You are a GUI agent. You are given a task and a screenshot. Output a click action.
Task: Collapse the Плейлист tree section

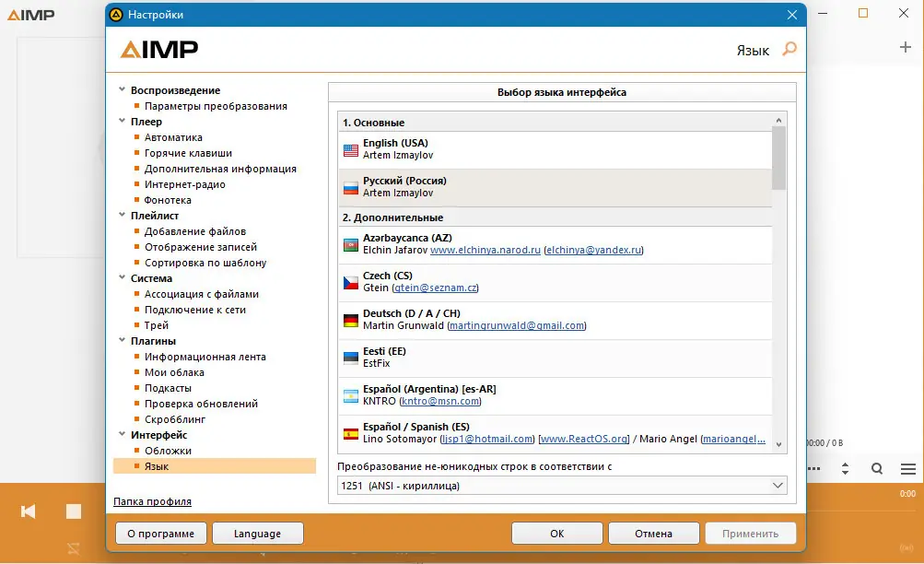122,215
